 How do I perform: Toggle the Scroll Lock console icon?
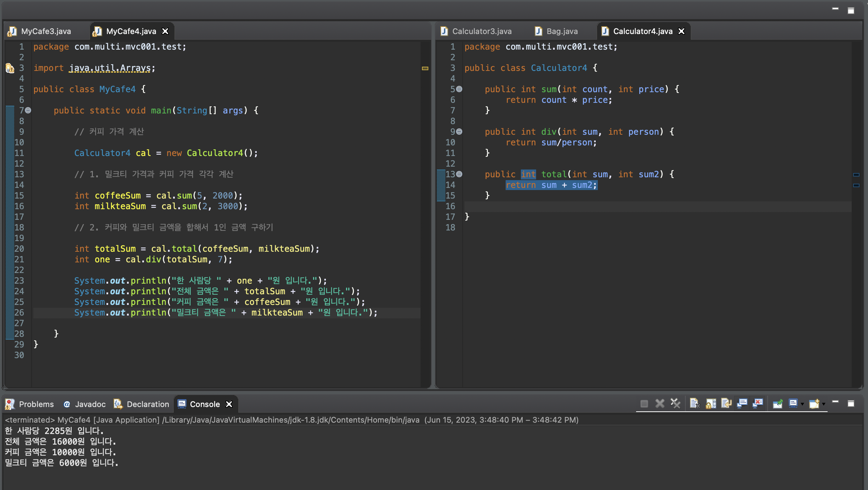[x=711, y=403]
